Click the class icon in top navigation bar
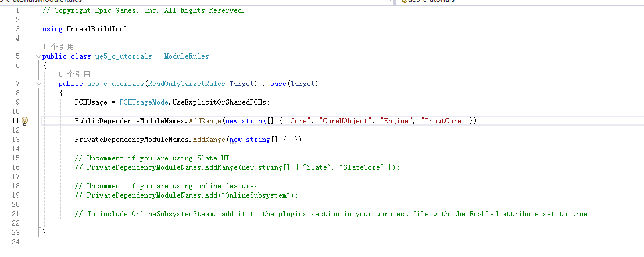644x257 pixels. pyautogui.click(x=403, y=2)
